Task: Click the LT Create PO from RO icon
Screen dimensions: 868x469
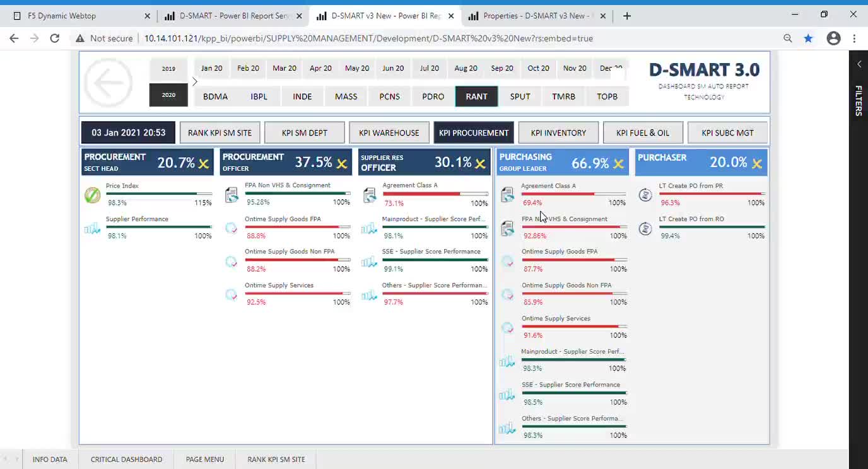Action: [x=645, y=228]
